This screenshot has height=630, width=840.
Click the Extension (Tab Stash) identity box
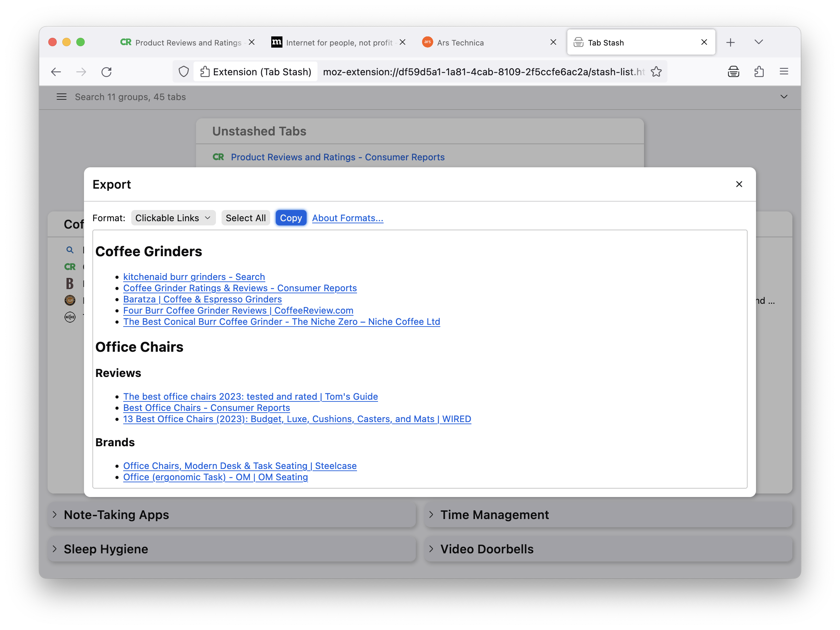pos(255,72)
